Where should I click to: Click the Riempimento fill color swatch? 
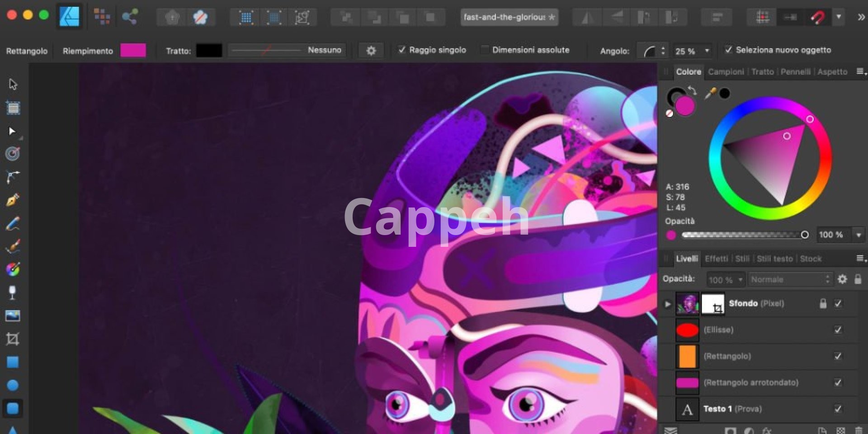(x=133, y=50)
